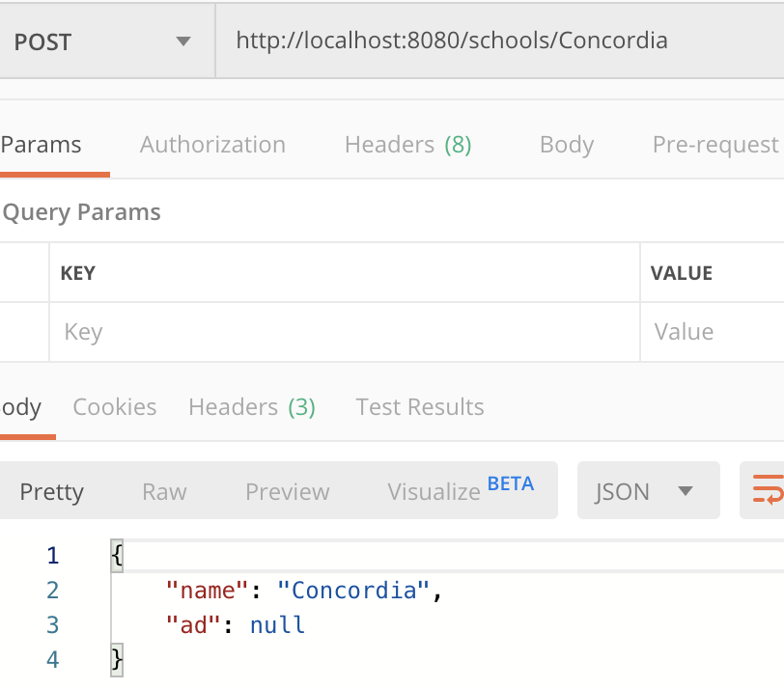Screen dimensions: 784x689
Task: Open the Pre-request tab
Action: coord(717,145)
